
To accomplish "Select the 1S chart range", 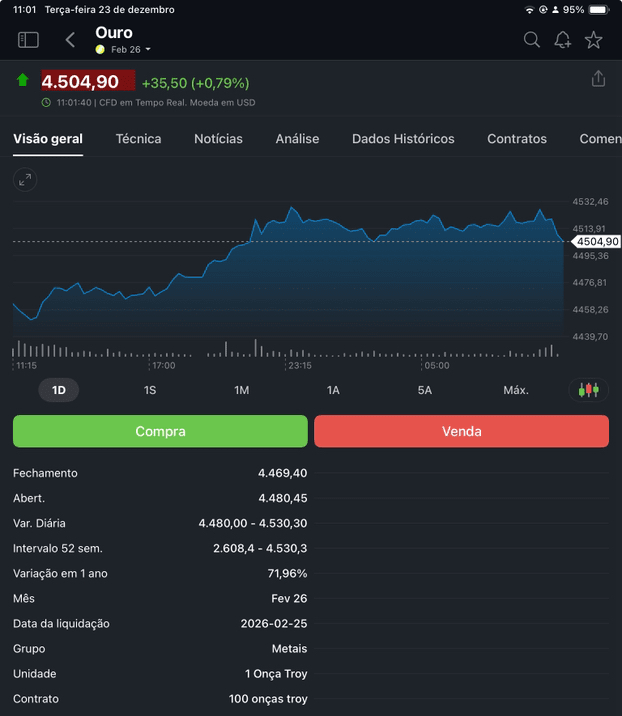I will tap(150, 390).
